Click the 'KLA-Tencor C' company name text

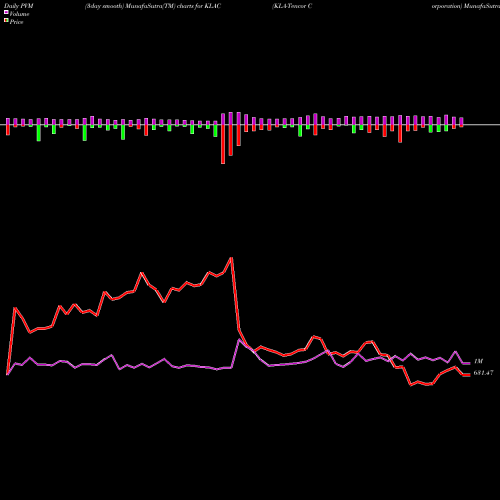292,6
